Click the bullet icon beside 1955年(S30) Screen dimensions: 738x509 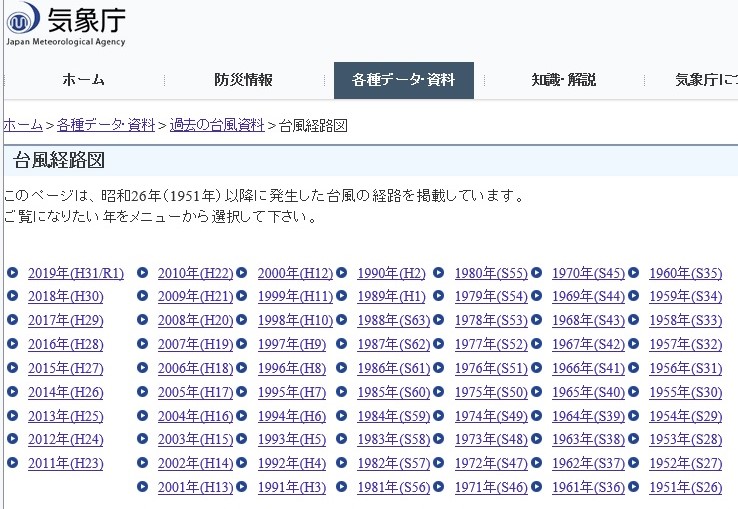tap(634, 392)
